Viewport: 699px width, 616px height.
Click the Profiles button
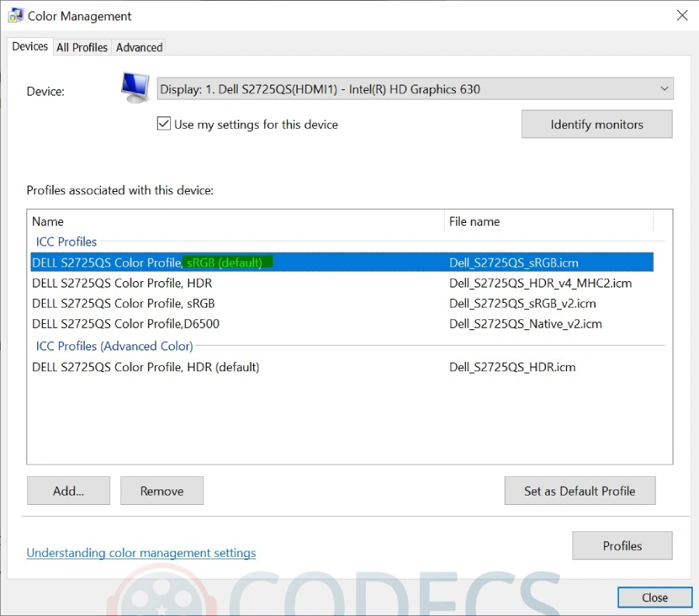pos(622,545)
